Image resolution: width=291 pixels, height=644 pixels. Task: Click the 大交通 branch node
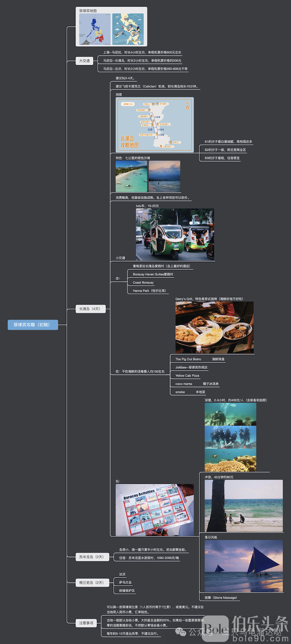coord(84,61)
